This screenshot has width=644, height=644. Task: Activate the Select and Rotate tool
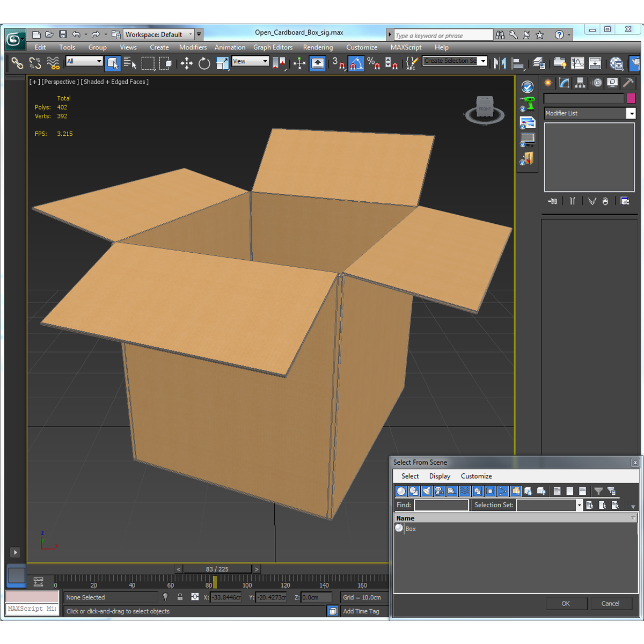click(x=204, y=63)
